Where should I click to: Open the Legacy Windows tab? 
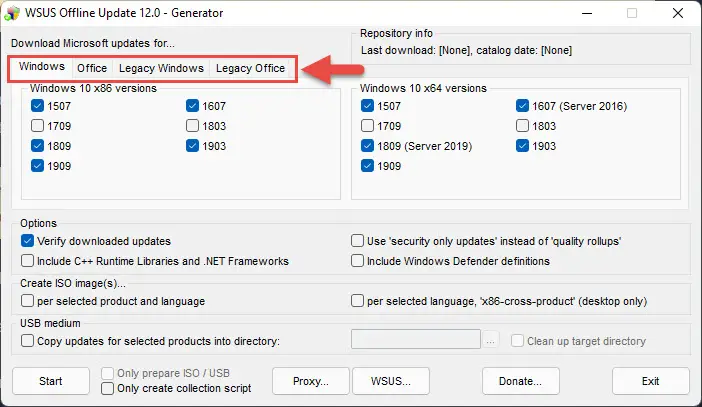[161, 68]
